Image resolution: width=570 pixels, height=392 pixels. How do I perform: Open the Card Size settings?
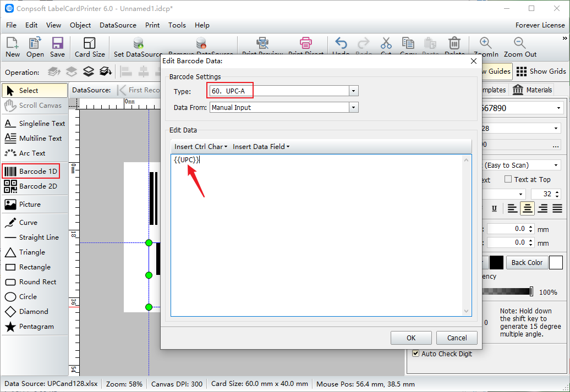[90, 47]
